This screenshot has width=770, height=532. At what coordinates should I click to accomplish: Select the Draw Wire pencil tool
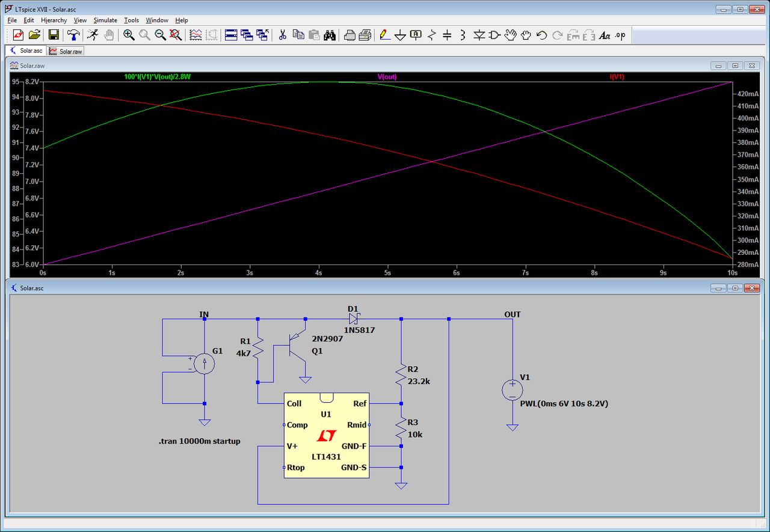[385, 35]
